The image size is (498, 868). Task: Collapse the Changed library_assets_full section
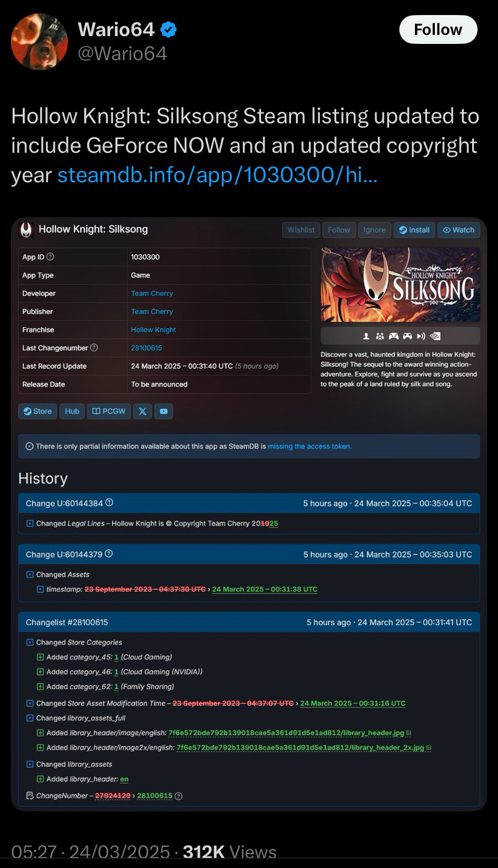coord(30,718)
